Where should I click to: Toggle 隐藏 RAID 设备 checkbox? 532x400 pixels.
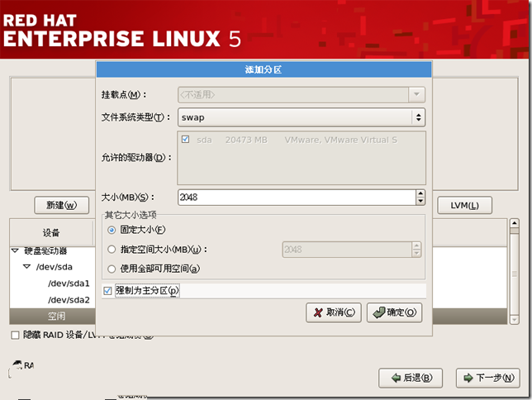tap(15, 335)
